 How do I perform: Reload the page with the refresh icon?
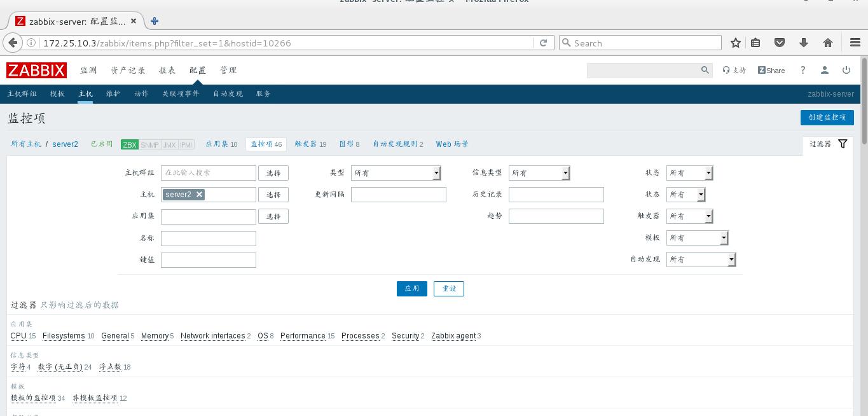click(x=543, y=43)
